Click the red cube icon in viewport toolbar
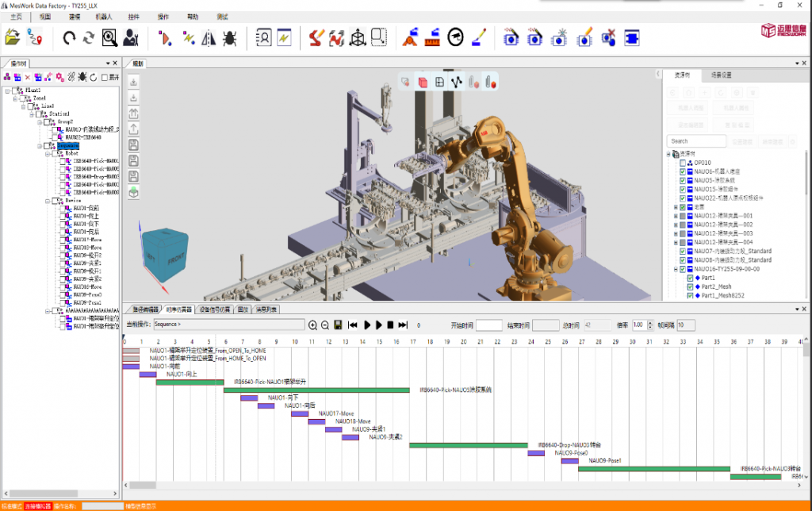 pos(423,83)
